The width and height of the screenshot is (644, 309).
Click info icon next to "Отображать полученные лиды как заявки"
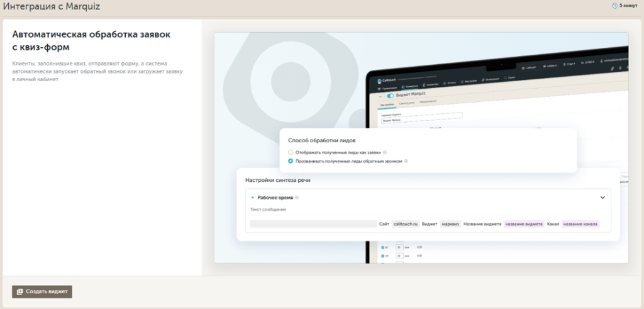pyautogui.click(x=385, y=152)
